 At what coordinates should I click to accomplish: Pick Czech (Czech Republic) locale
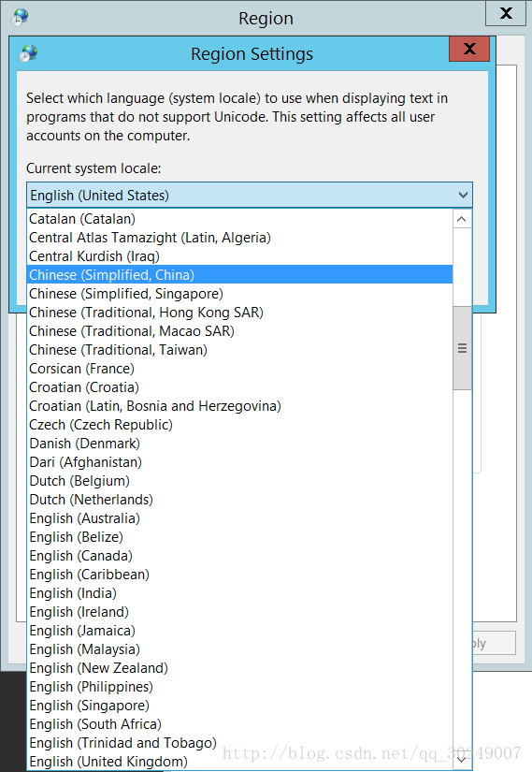coord(239,425)
